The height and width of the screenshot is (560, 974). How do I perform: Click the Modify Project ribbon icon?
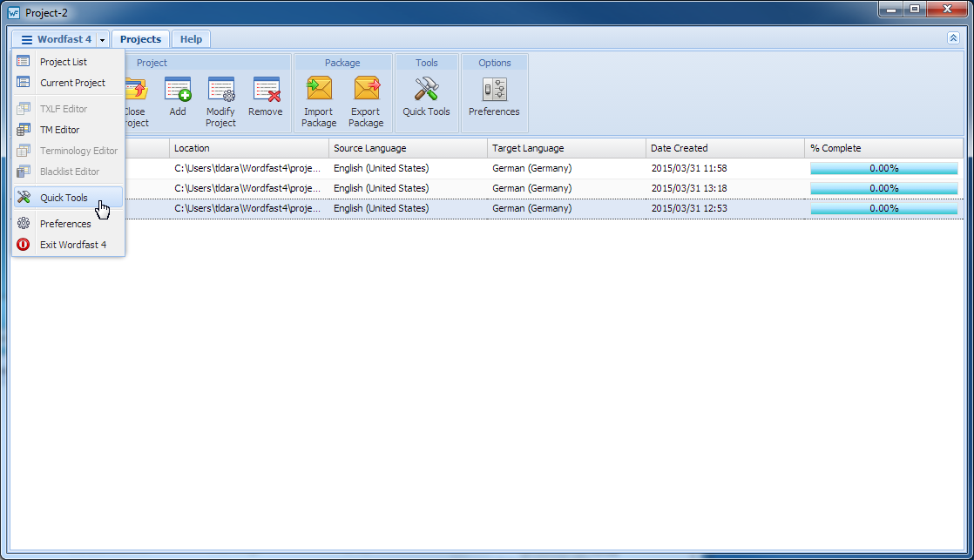(220, 90)
